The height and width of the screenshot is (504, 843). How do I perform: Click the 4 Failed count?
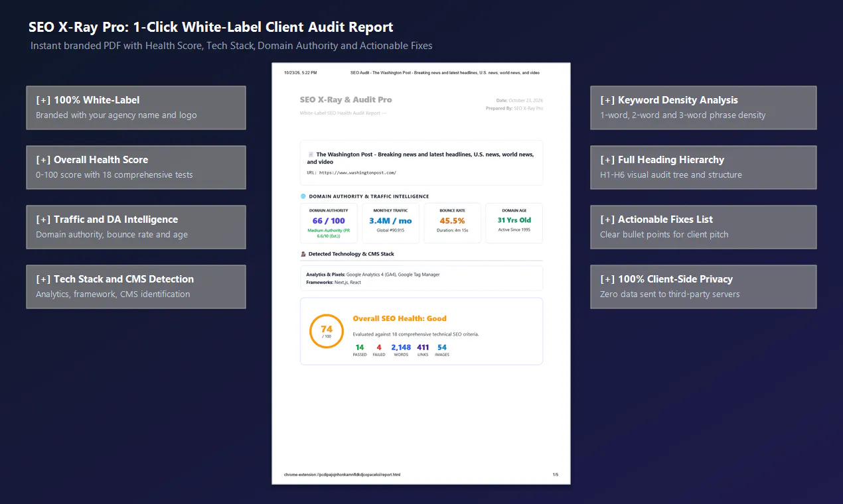[x=379, y=350]
